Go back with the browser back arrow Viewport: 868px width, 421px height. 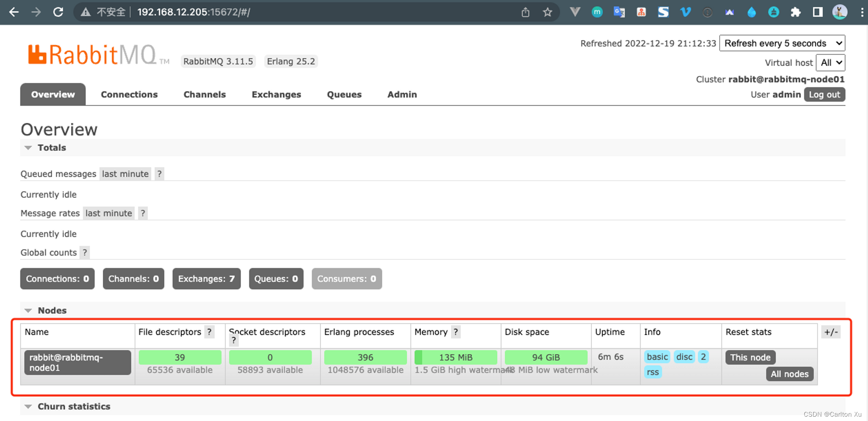click(14, 12)
